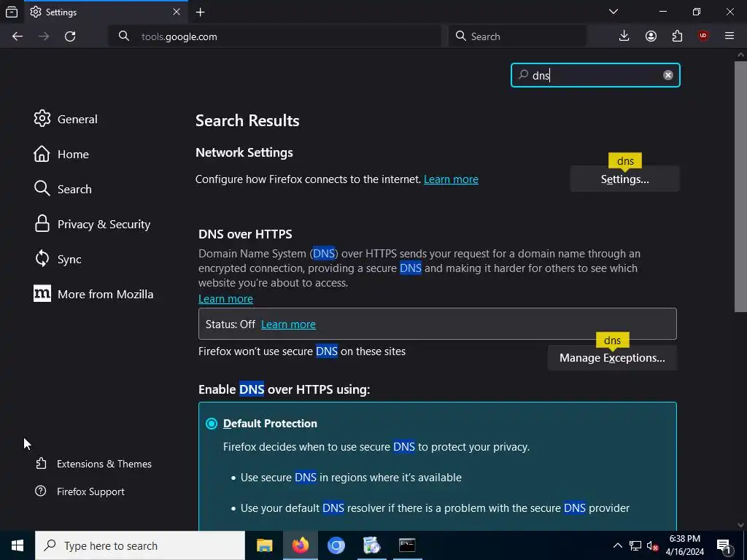
Task: Click the 'Enable DNS over HTTPS using:' heading
Action: 284,389
